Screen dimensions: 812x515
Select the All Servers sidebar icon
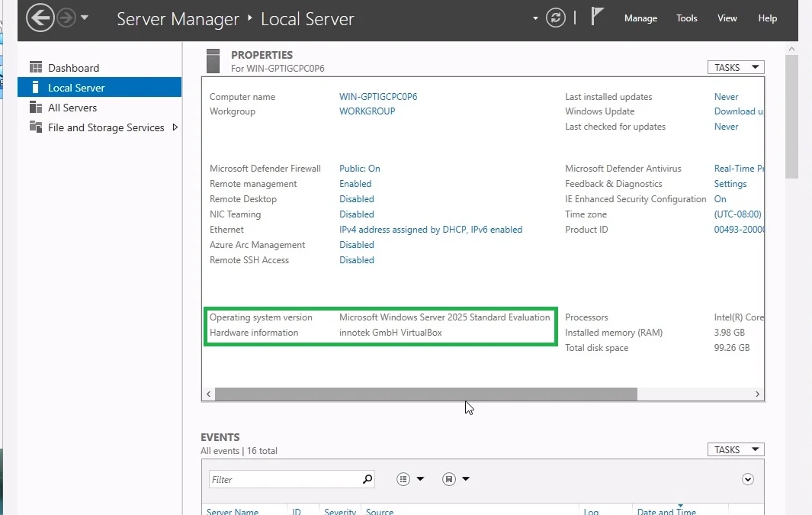(x=36, y=108)
